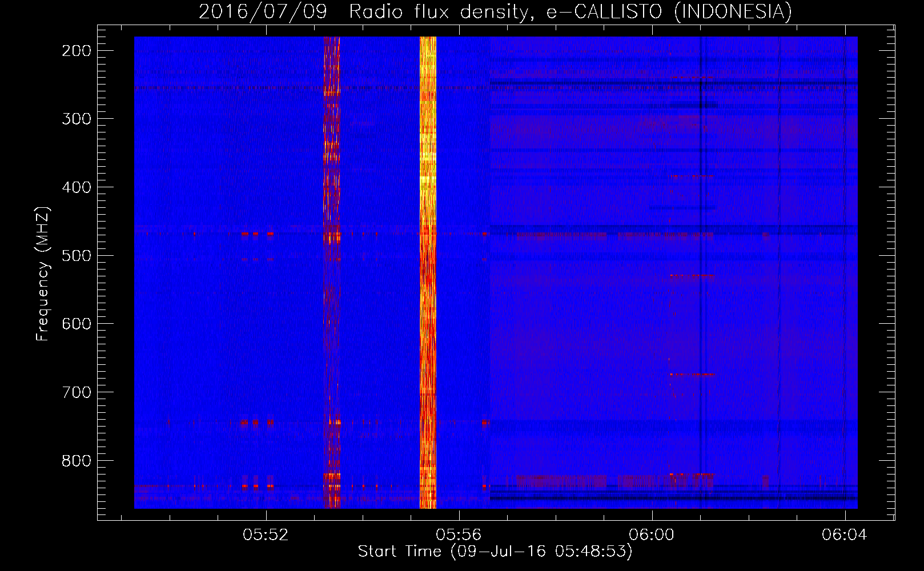Click the 05:52 time tick label
Image resolution: width=924 pixels, height=571 pixels.
coord(266,535)
